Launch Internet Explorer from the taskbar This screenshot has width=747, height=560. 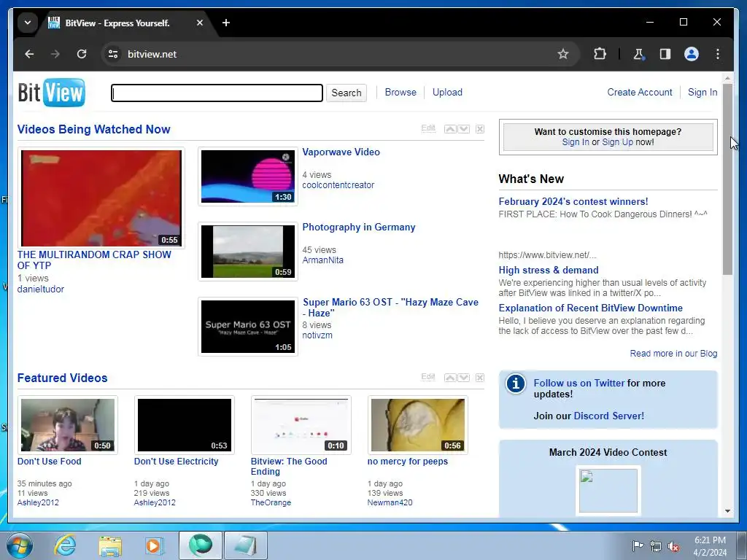coord(65,545)
